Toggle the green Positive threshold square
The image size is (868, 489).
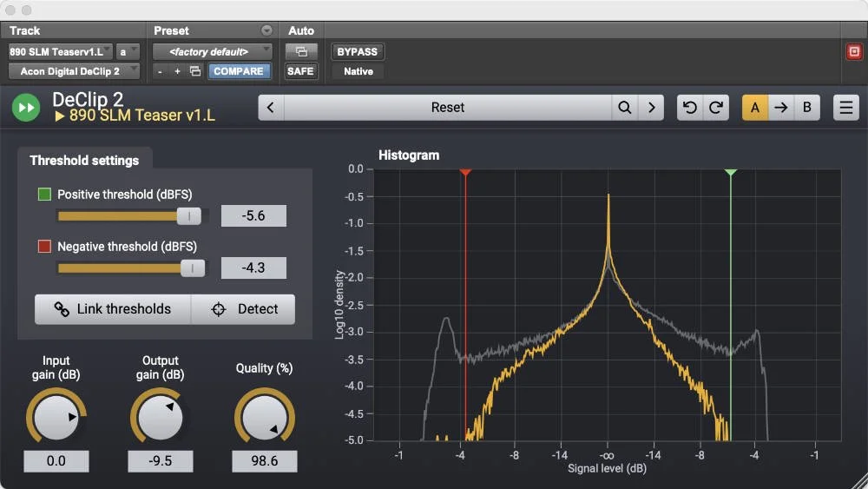pos(44,195)
